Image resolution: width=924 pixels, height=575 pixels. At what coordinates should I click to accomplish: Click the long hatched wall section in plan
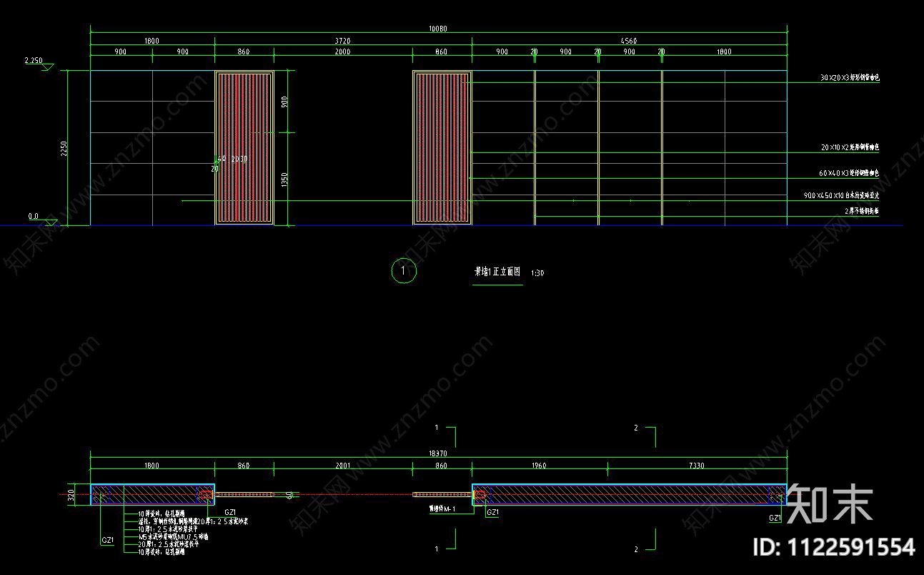pos(629,494)
